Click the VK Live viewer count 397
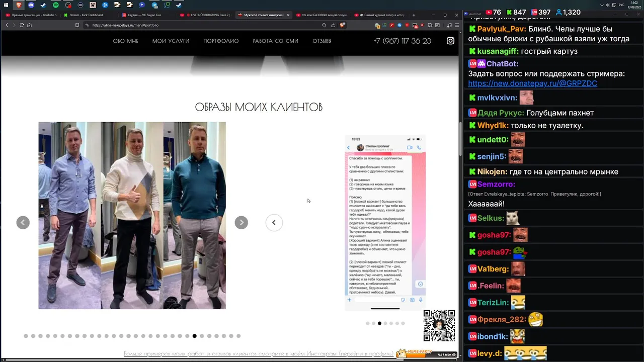The width and height of the screenshot is (644, 362). tap(540, 12)
